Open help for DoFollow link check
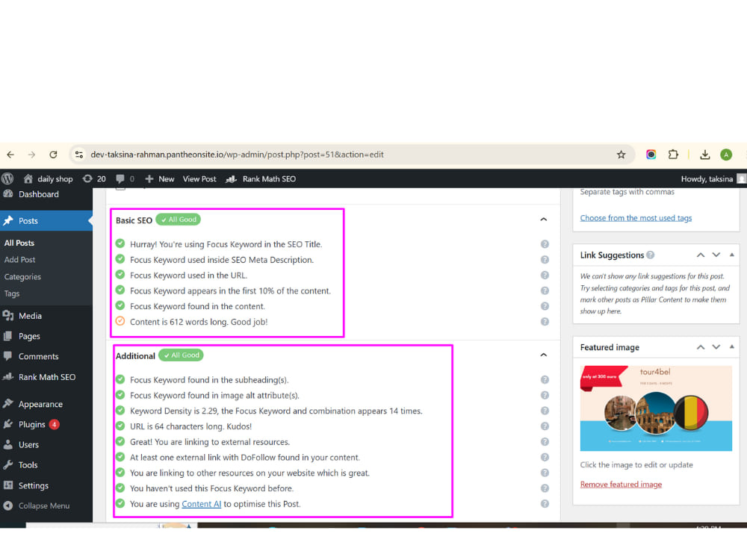Viewport: 747px width, 560px height. [x=545, y=458]
